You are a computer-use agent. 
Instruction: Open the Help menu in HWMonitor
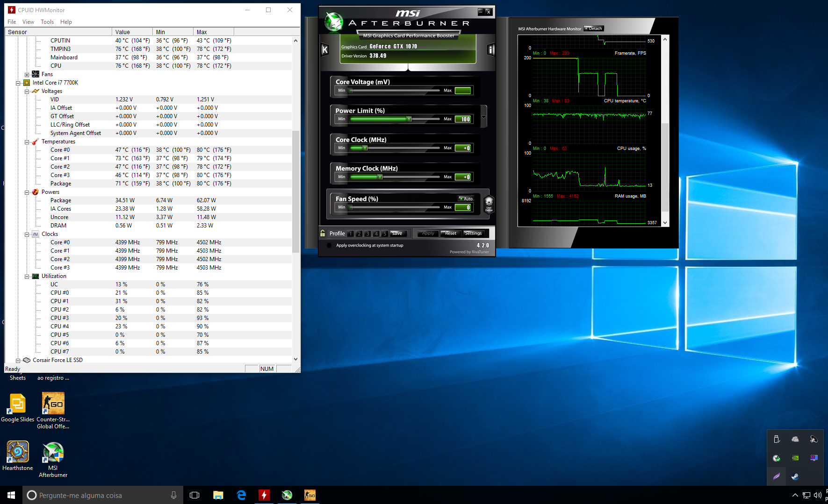(66, 22)
